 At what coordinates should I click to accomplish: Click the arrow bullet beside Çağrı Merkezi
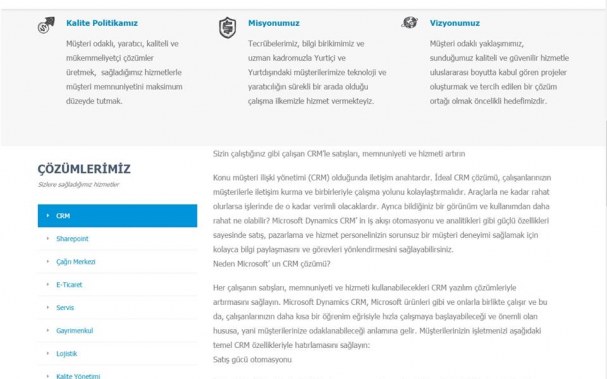[48, 261]
